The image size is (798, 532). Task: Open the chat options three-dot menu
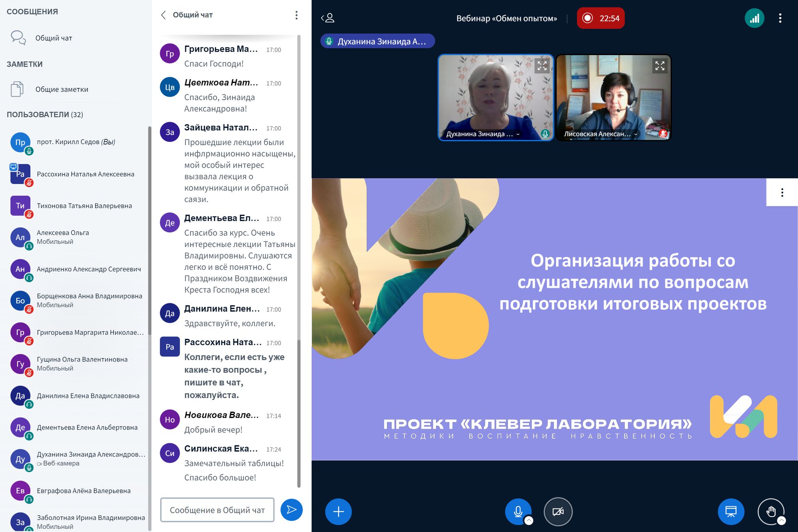[x=296, y=15]
